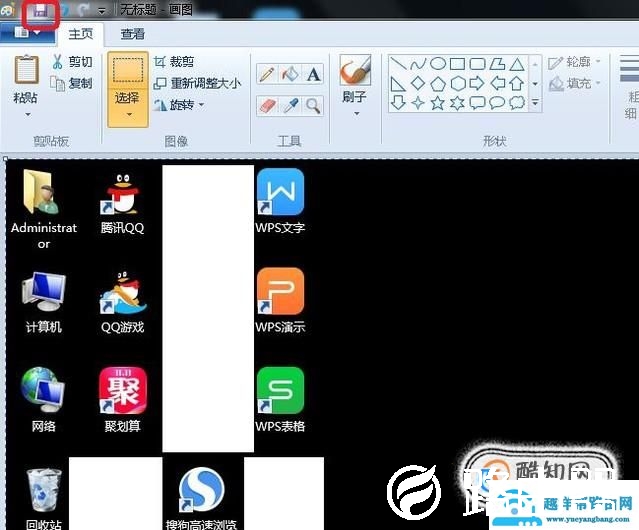Select the curve shape
This screenshot has height=530, width=639.
pos(418,64)
